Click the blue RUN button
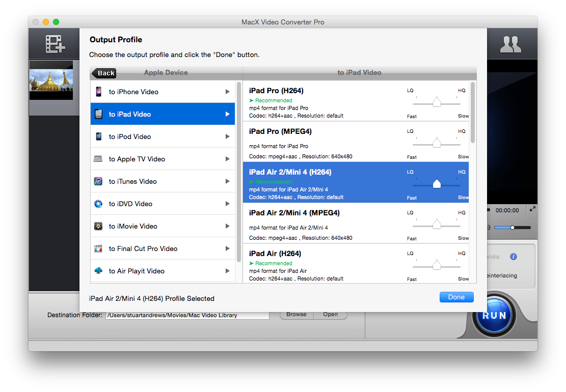The height and width of the screenshot is (392, 566). [494, 315]
